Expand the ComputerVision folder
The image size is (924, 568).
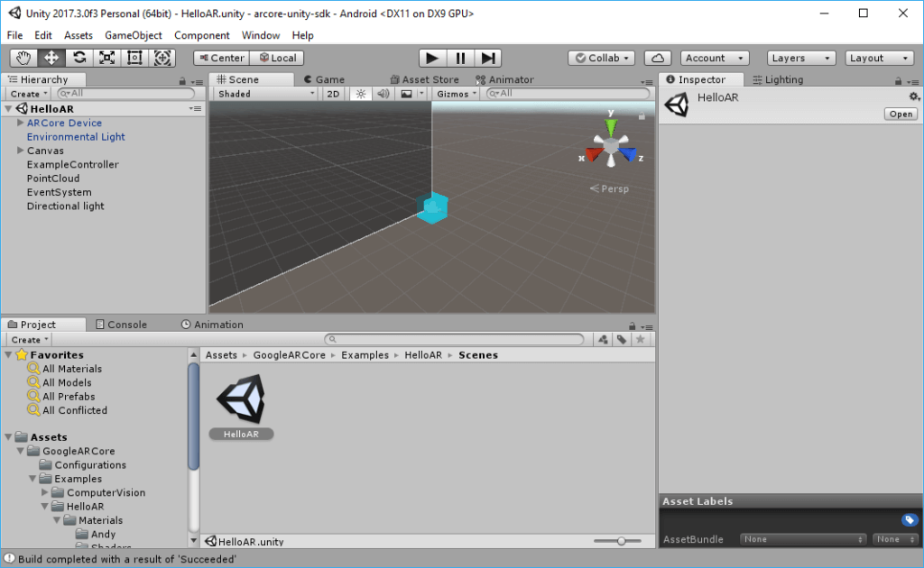pyautogui.click(x=44, y=492)
